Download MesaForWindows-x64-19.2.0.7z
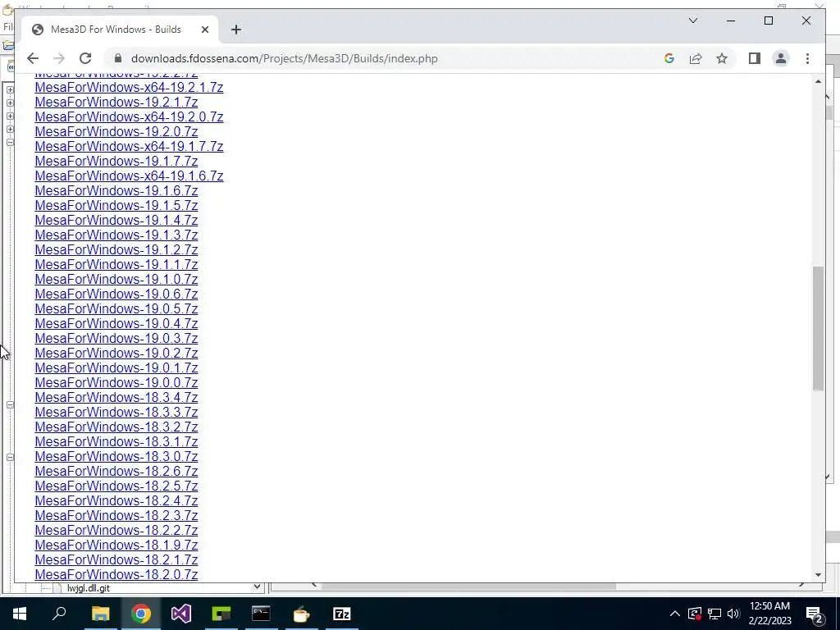 tap(129, 116)
